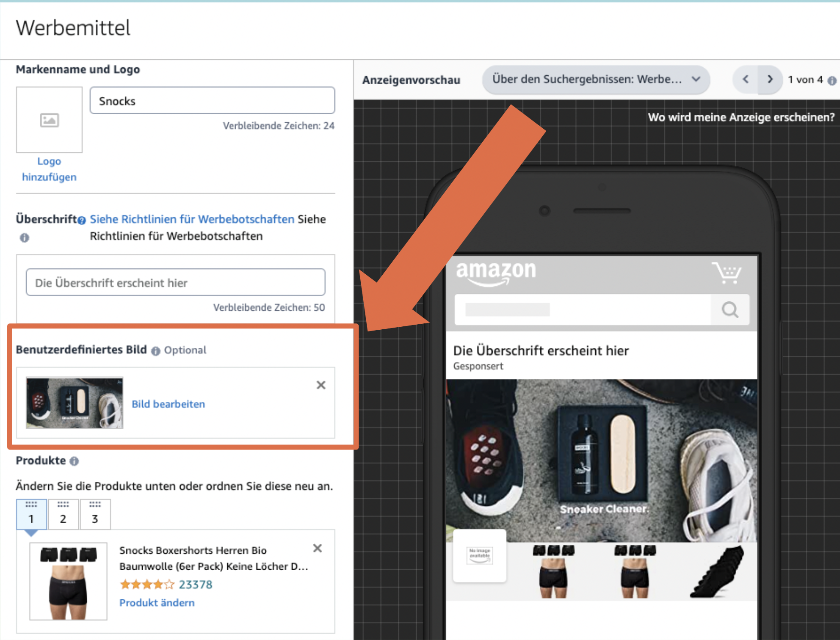Go to the previous ad preview with the left arrow

click(x=746, y=79)
